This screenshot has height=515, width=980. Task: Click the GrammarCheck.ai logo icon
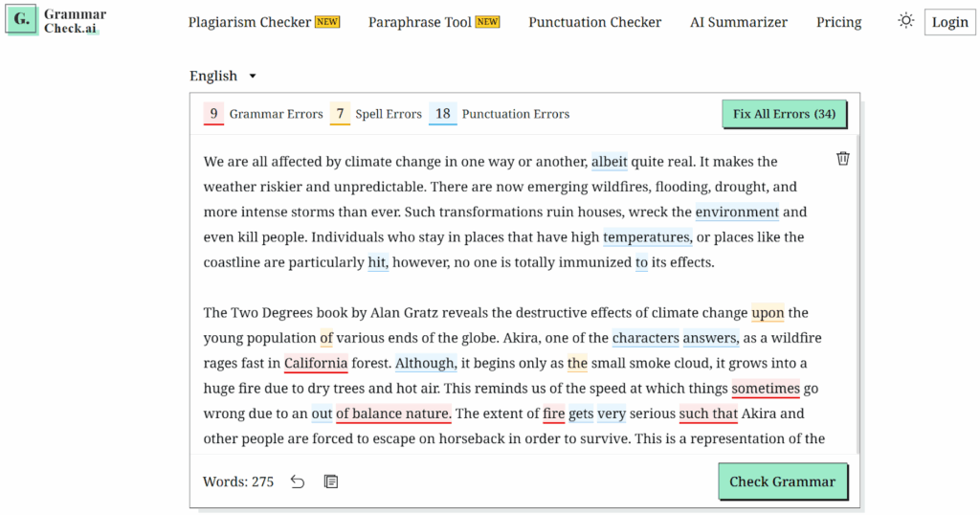point(21,20)
